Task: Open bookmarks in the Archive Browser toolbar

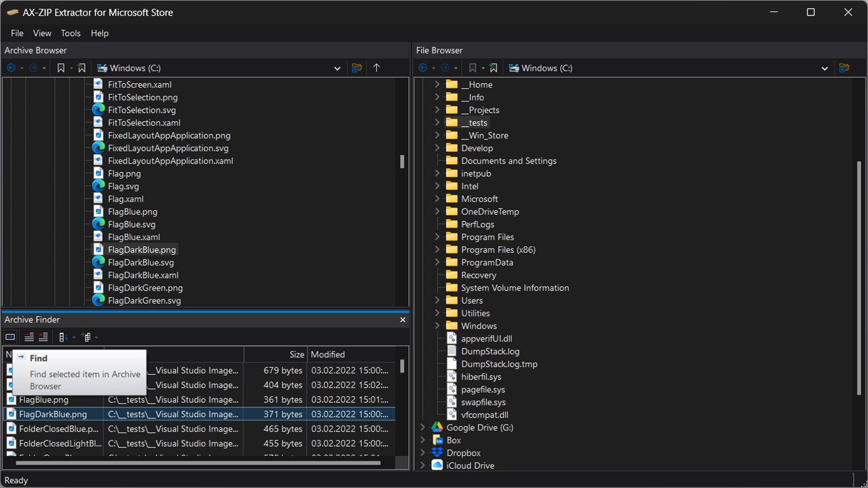Action: point(61,68)
